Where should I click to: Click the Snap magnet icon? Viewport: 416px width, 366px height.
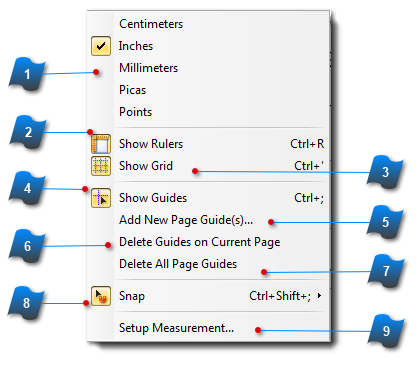point(101,296)
